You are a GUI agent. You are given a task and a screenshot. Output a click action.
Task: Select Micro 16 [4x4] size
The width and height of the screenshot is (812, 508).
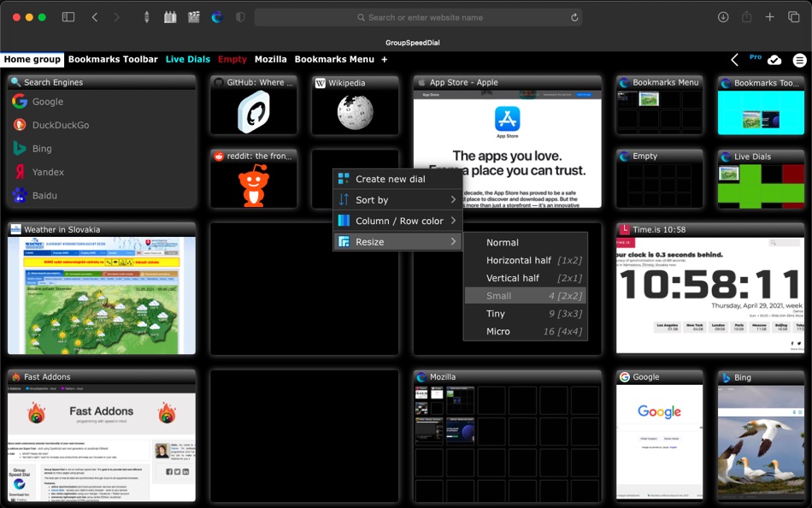(x=526, y=331)
